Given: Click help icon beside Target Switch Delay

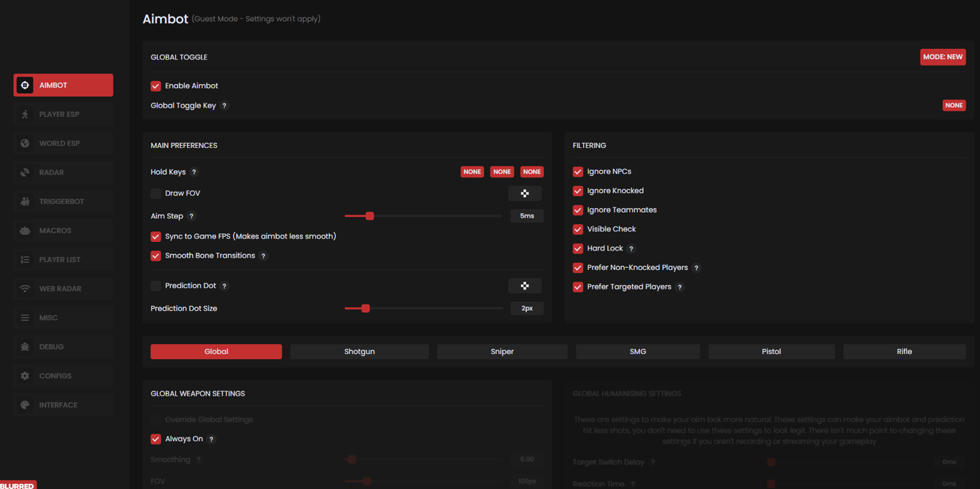Looking at the screenshot, I should coord(653,462).
